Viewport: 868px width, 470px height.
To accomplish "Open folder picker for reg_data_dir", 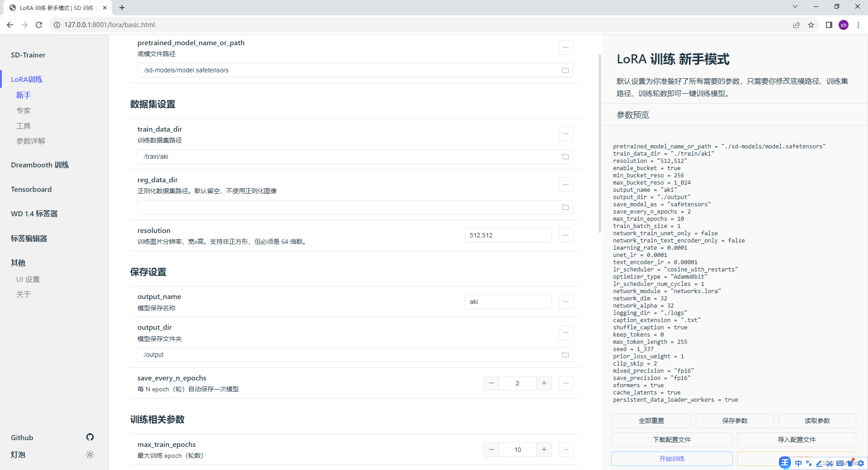I will (565, 207).
